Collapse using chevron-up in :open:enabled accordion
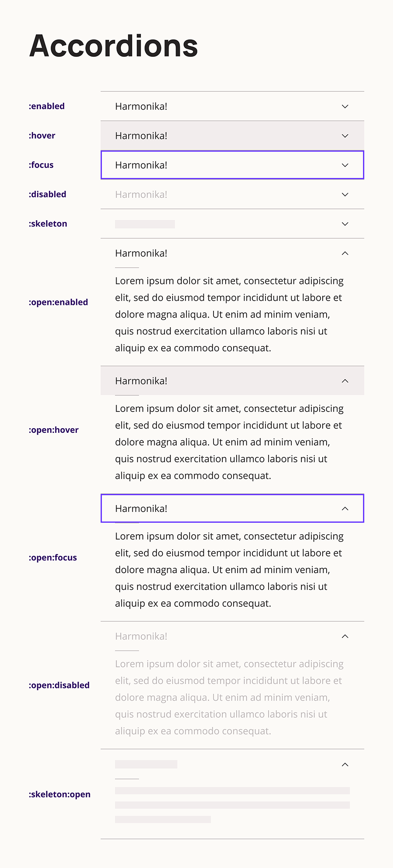393x868 pixels. pos(345,253)
